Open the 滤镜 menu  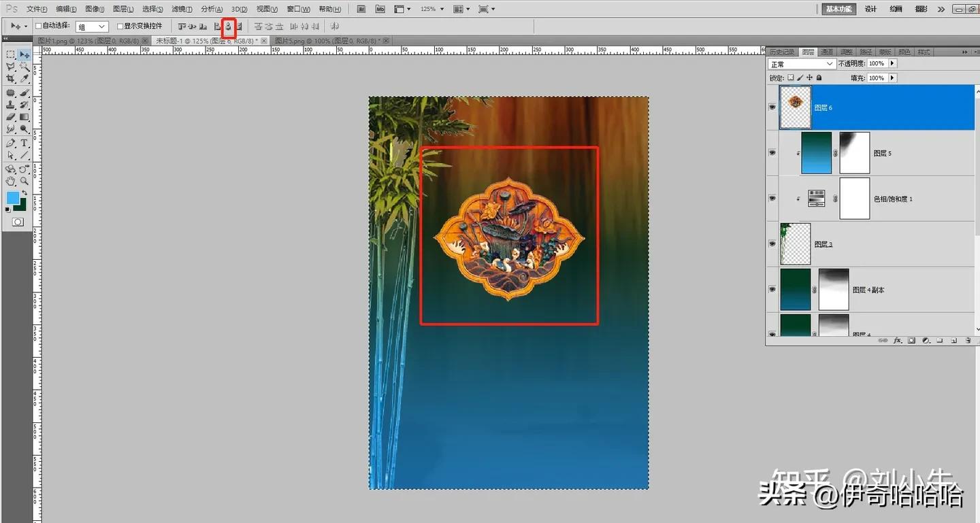(181, 9)
